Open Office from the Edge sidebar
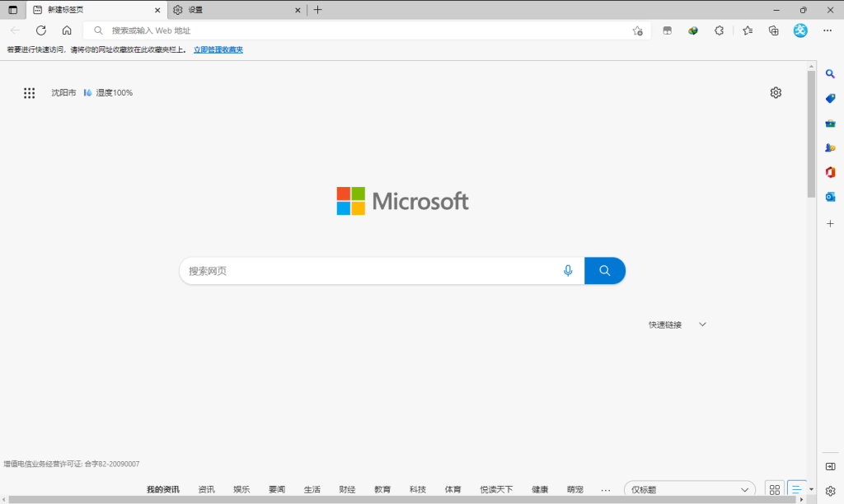844x504 pixels. click(x=831, y=172)
